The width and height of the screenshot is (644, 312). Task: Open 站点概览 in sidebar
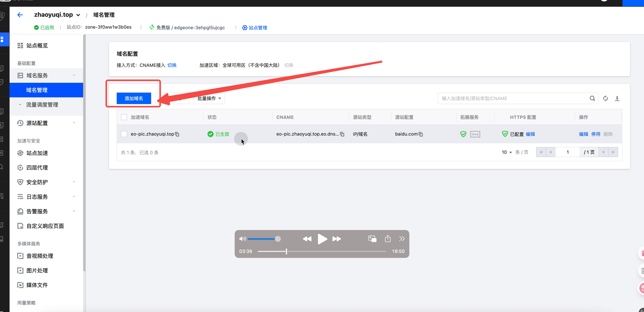(x=37, y=45)
